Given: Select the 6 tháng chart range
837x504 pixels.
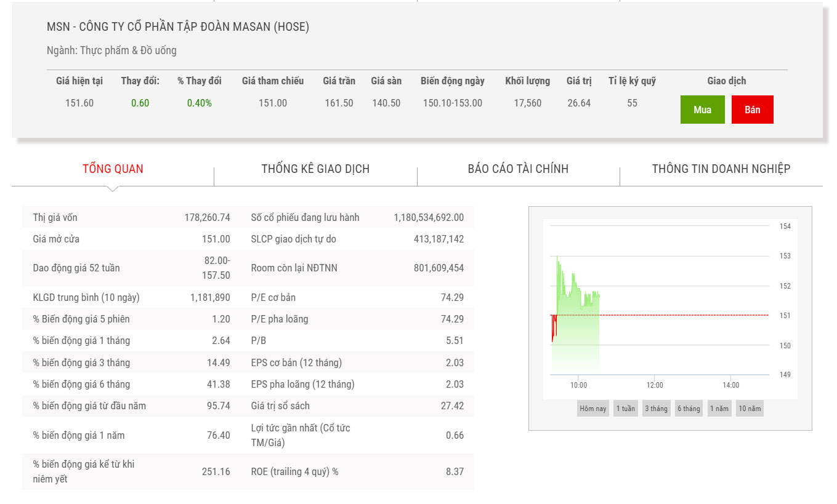Looking at the screenshot, I should 689,409.
